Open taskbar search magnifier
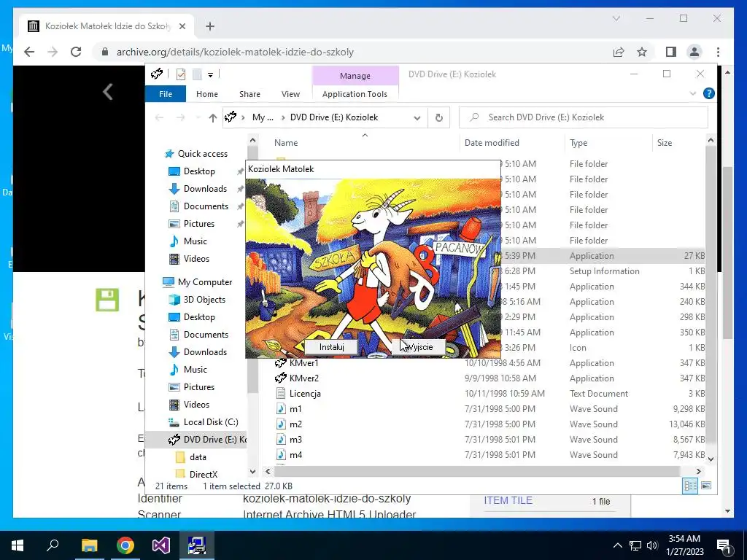Image resolution: width=747 pixels, height=560 pixels. click(53, 545)
